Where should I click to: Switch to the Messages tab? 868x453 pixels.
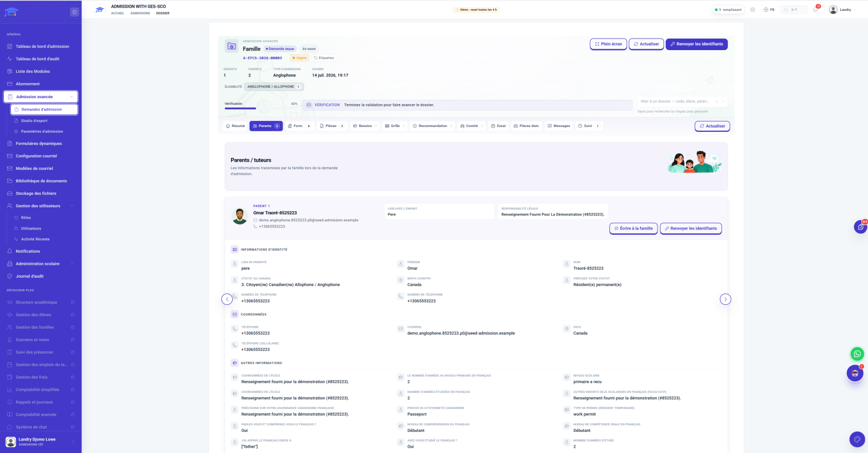pos(559,126)
